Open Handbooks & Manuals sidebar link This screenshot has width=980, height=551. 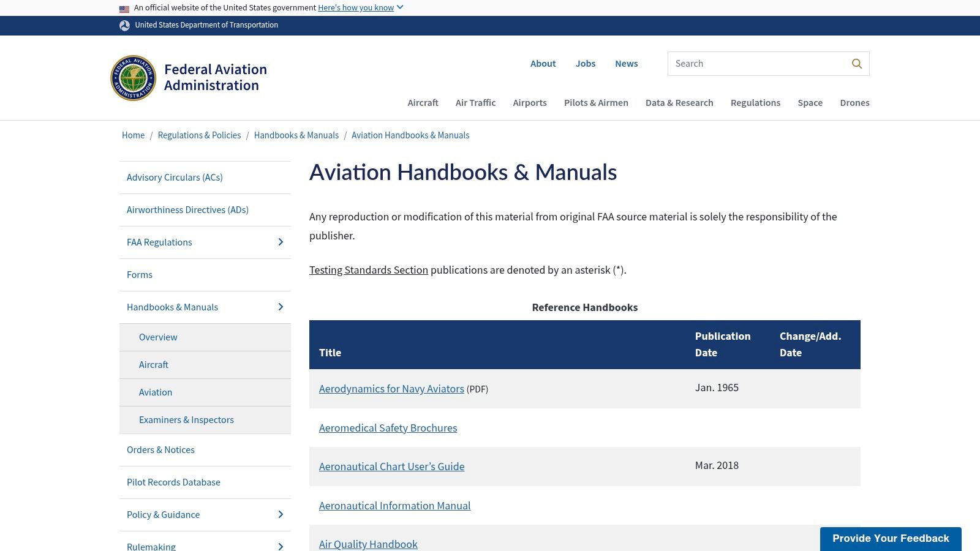pos(172,307)
